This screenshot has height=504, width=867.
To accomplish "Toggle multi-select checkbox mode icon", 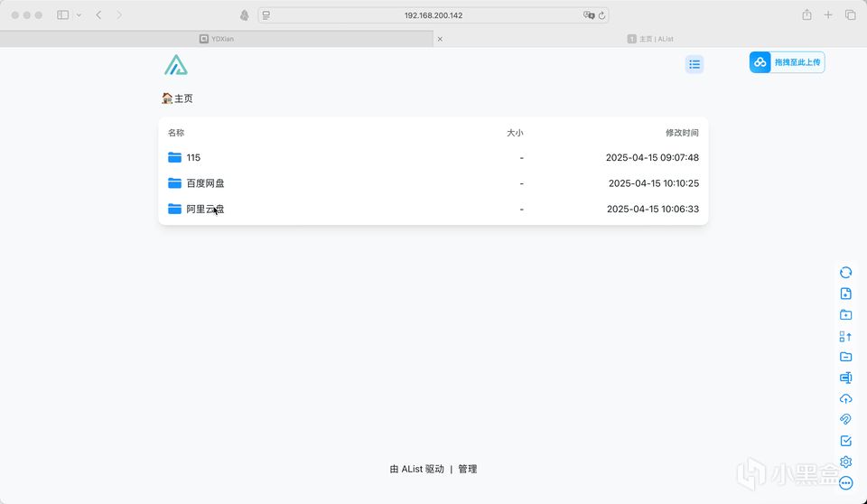I will click(x=845, y=441).
